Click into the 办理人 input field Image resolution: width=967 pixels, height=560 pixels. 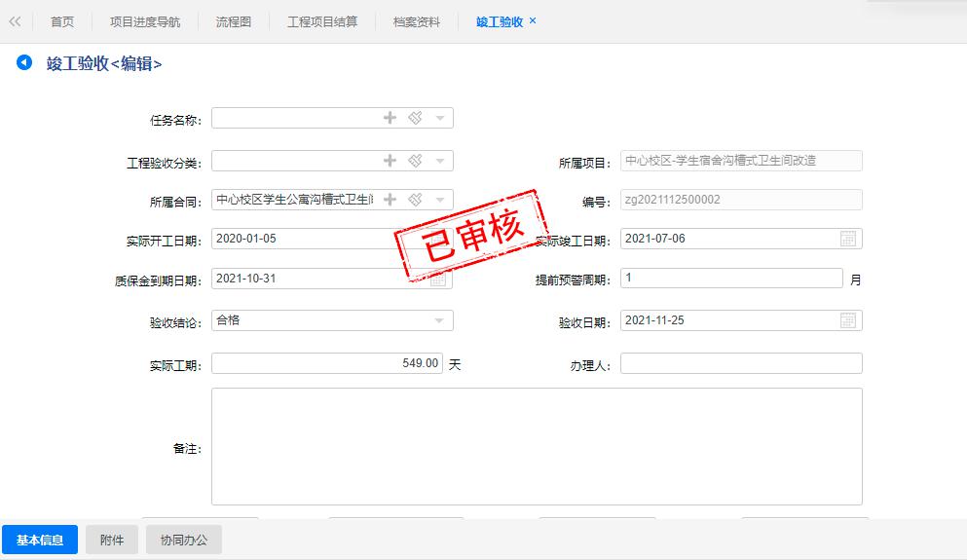740,363
